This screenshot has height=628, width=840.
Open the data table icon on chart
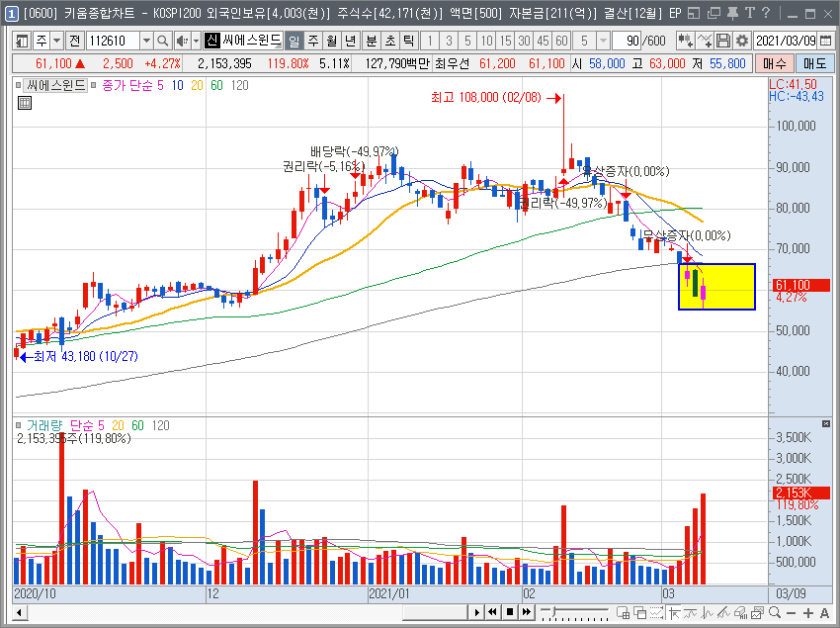pos(25,103)
